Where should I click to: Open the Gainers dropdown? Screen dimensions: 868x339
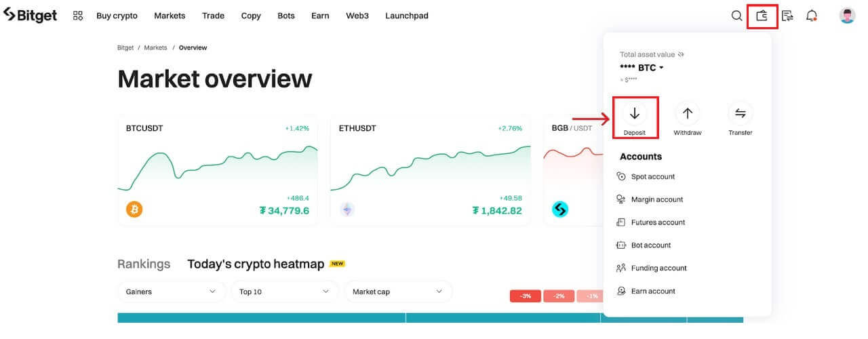[x=171, y=292]
